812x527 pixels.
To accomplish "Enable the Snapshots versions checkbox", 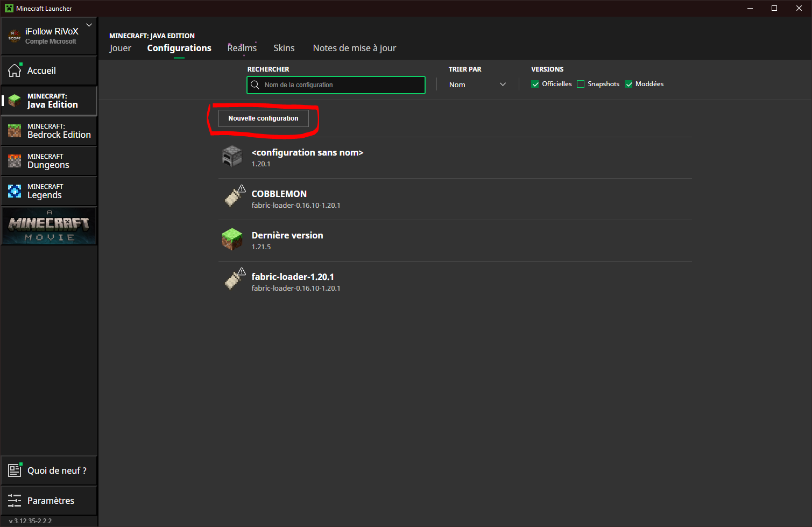I will [x=581, y=84].
